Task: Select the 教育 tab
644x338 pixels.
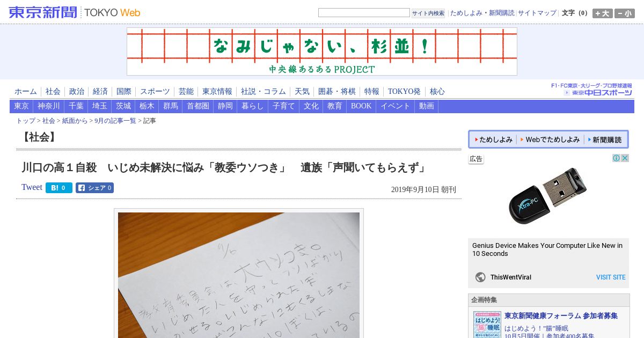Action: click(335, 106)
